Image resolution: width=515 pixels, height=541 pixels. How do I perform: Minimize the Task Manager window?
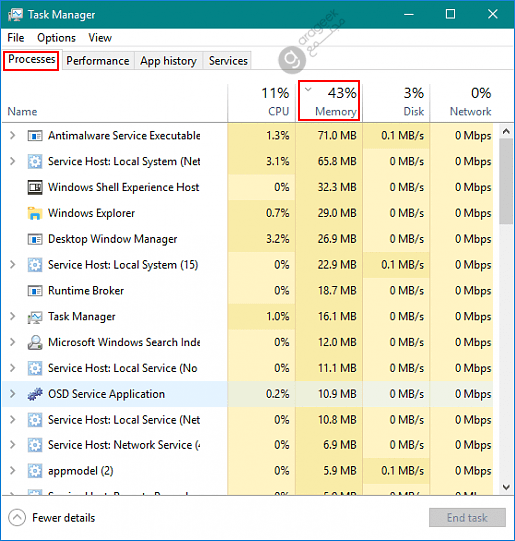pyautogui.click(x=409, y=14)
